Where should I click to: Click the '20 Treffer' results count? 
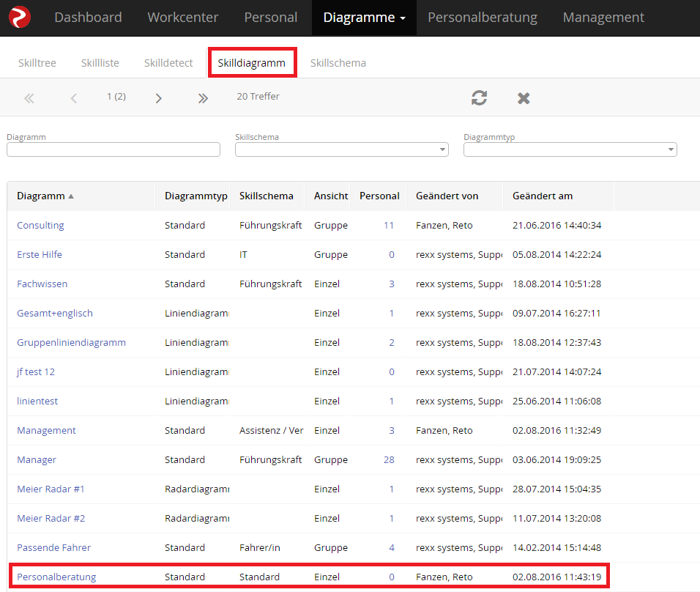(258, 97)
